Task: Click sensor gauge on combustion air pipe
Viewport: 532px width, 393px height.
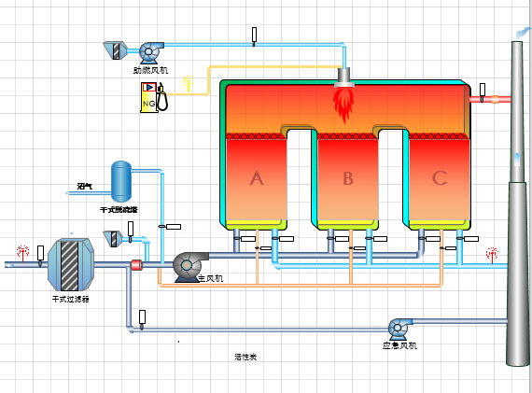Action: pos(254,36)
